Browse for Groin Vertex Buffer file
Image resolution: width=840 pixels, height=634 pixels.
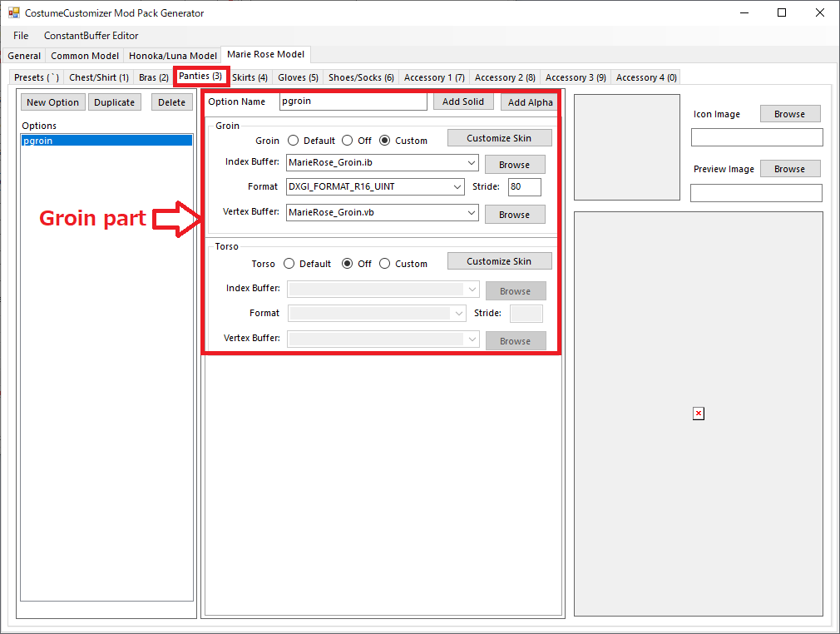(x=514, y=215)
